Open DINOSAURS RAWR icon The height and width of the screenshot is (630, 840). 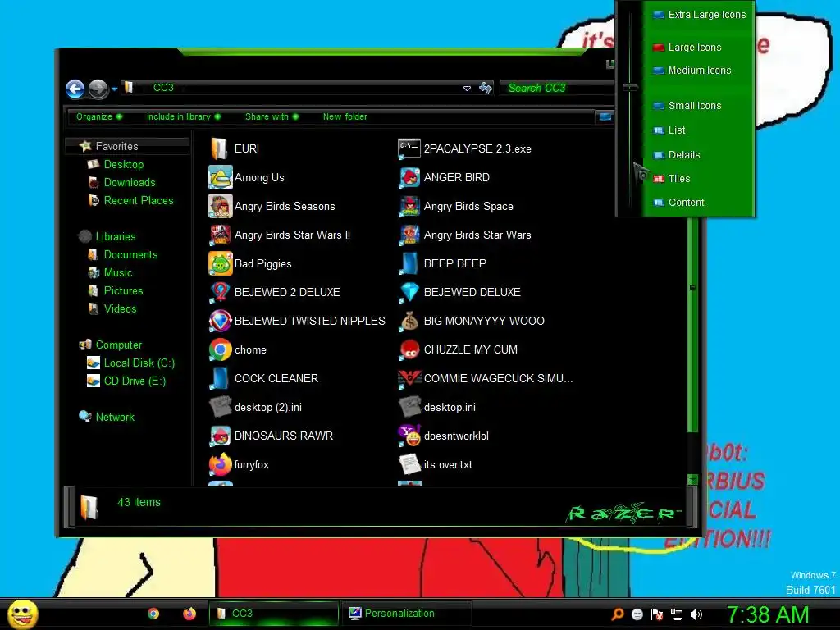220,436
